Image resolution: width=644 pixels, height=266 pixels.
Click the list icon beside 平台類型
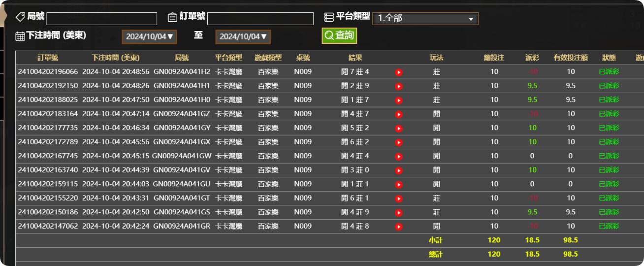click(329, 17)
